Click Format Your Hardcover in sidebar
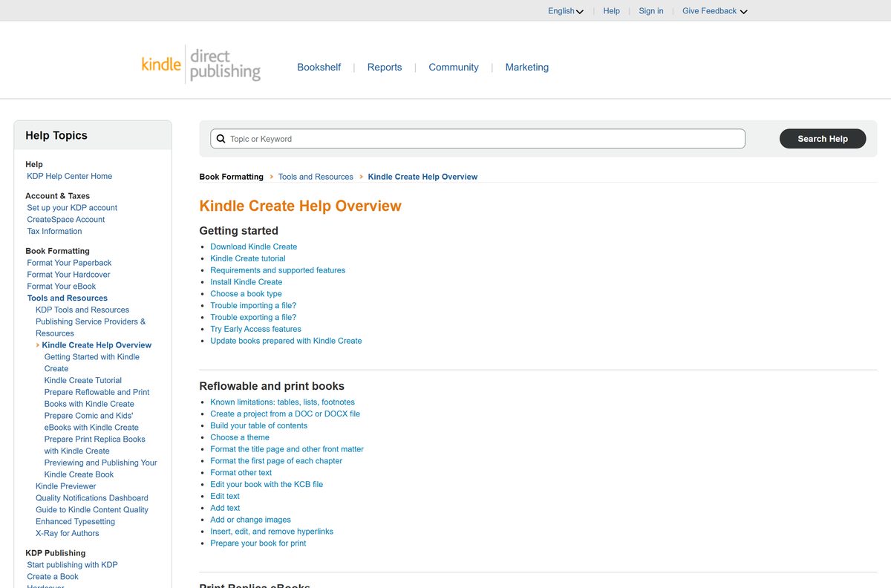Viewport: 891px width, 588px height. coord(68,275)
